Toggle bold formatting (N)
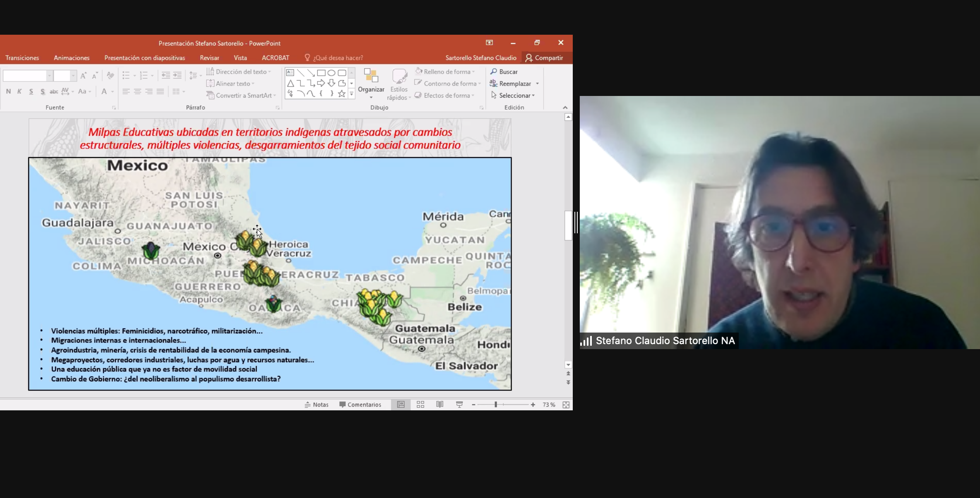This screenshot has height=498, width=980. coord(8,91)
